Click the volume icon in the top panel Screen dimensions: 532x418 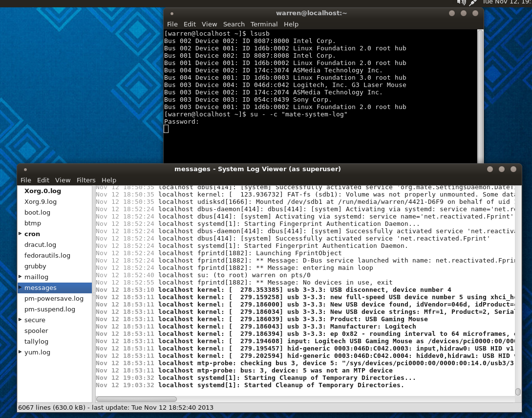click(x=462, y=2)
